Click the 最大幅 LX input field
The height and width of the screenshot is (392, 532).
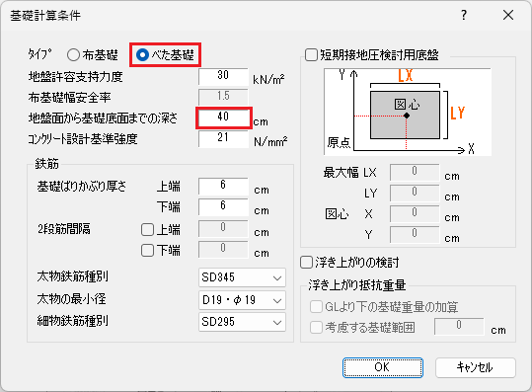415,173
